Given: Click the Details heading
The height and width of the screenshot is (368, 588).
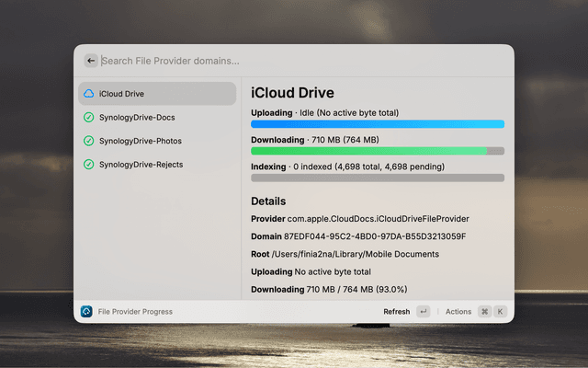Looking at the screenshot, I should click(268, 201).
